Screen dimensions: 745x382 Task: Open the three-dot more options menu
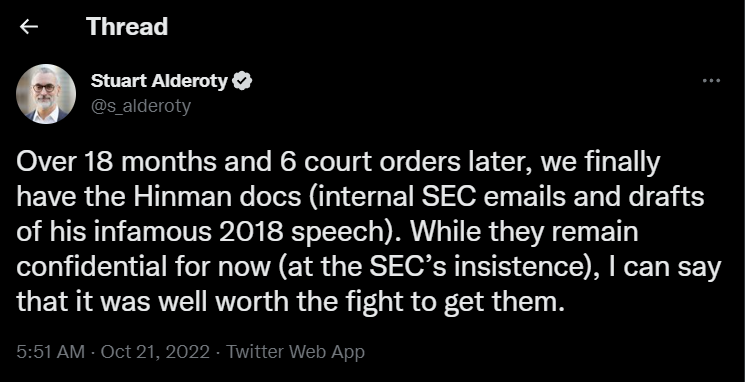(711, 81)
